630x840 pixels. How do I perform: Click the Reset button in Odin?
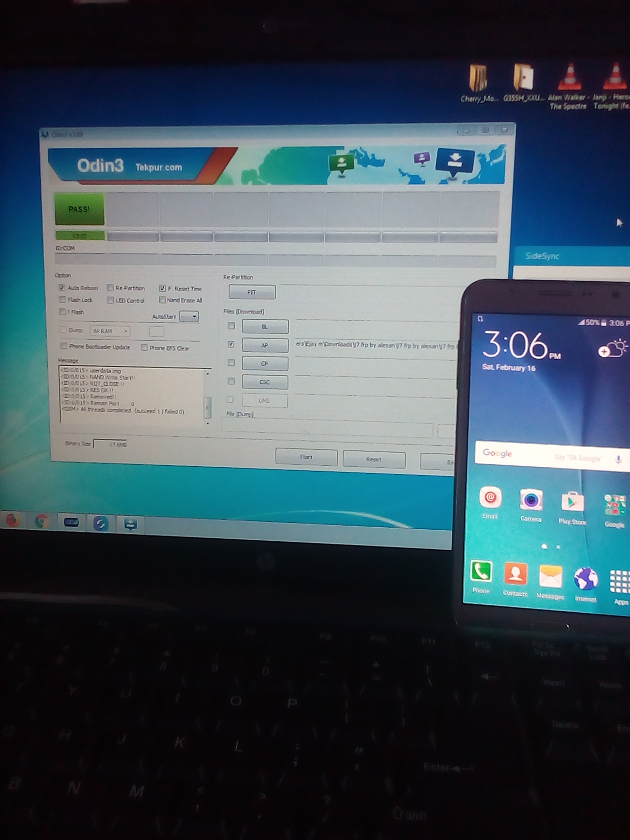374,459
